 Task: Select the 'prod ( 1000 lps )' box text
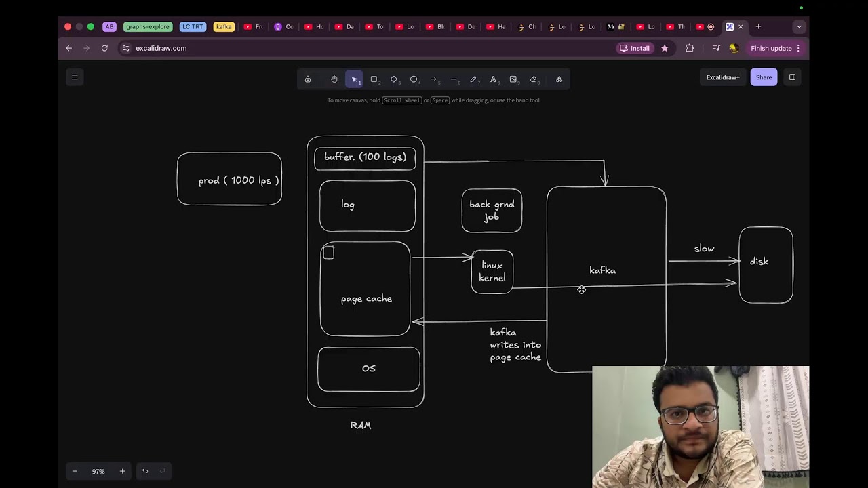pos(239,180)
